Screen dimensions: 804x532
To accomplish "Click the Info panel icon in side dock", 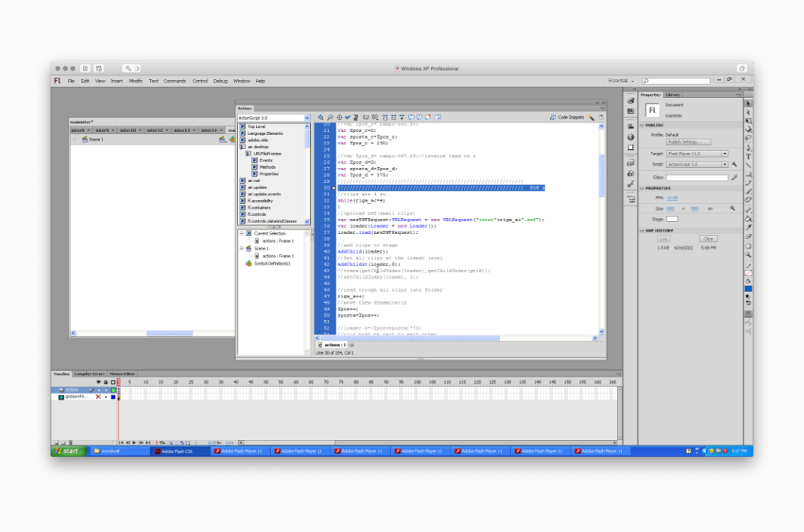I will click(x=630, y=137).
